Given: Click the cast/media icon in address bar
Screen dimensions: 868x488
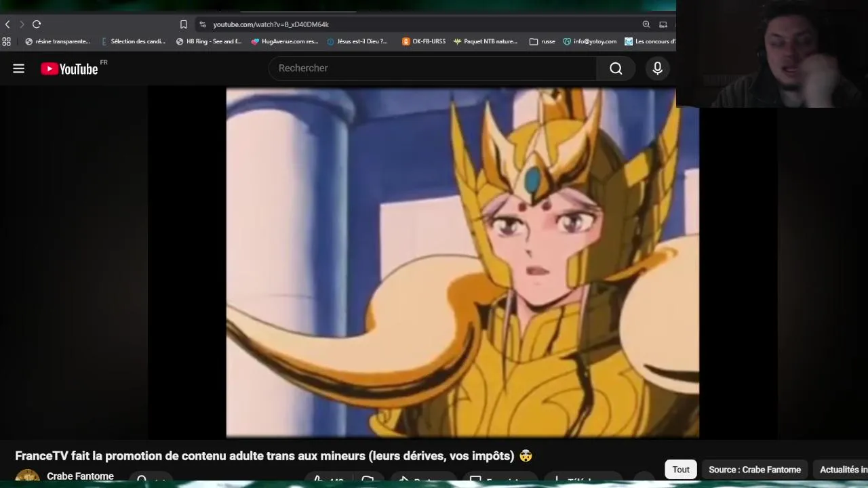Looking at the screenshot, I should (x=663, y=24).
